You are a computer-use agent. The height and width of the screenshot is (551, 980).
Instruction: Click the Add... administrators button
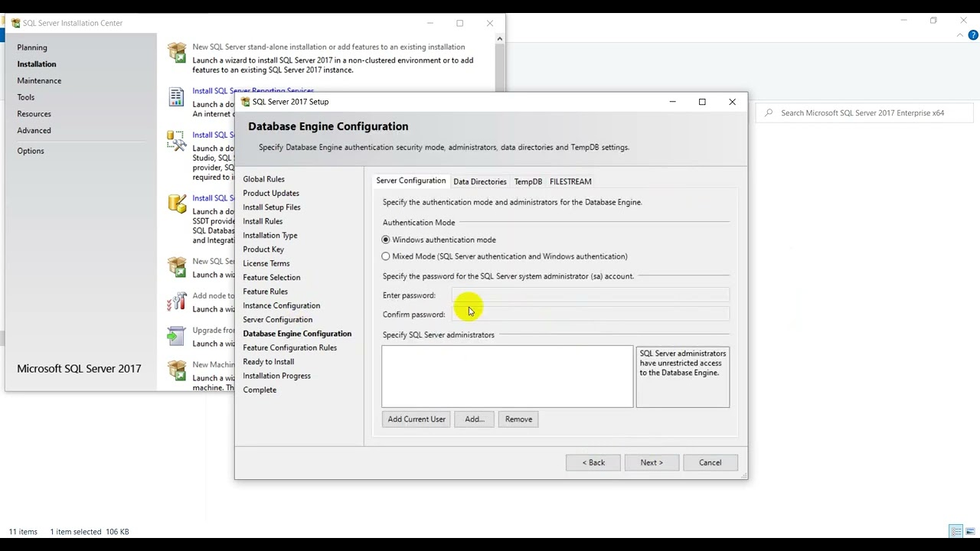[x=475, y=419]
